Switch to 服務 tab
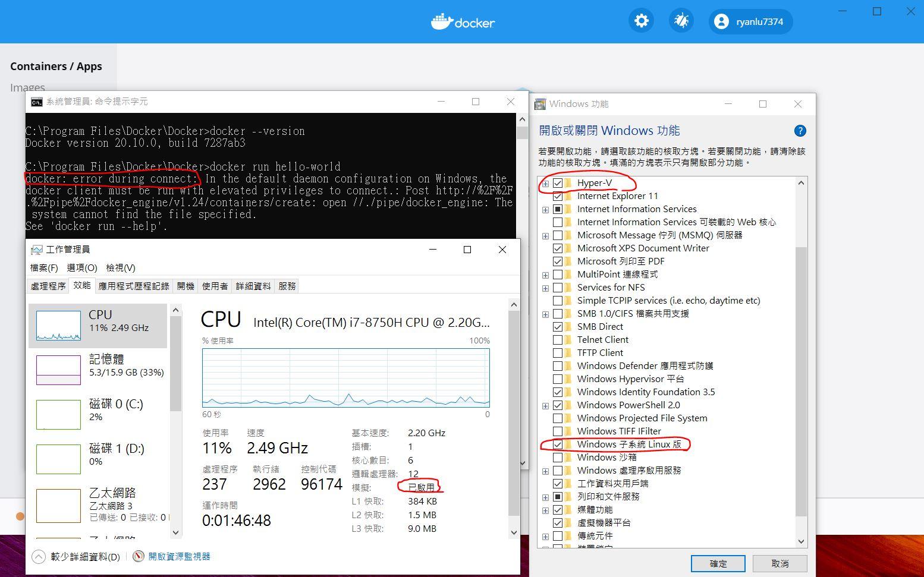This screenshot has width=924, height=577. [x=287, y=286]
